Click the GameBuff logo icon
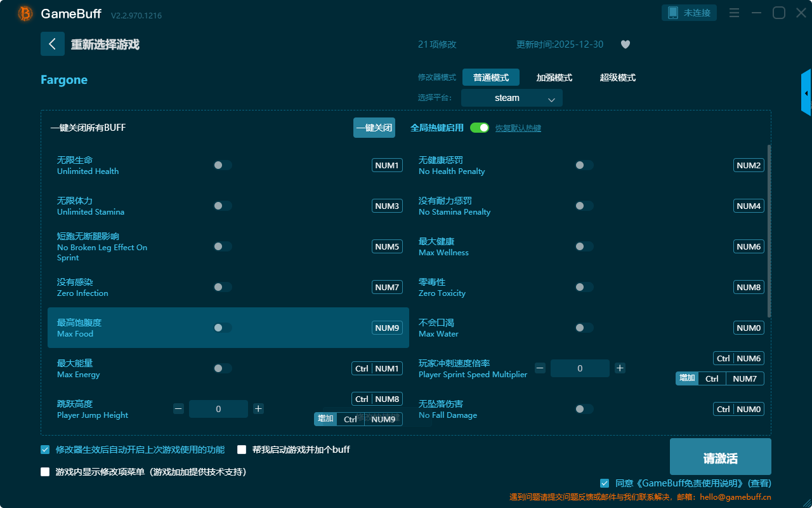 point(25,13)
